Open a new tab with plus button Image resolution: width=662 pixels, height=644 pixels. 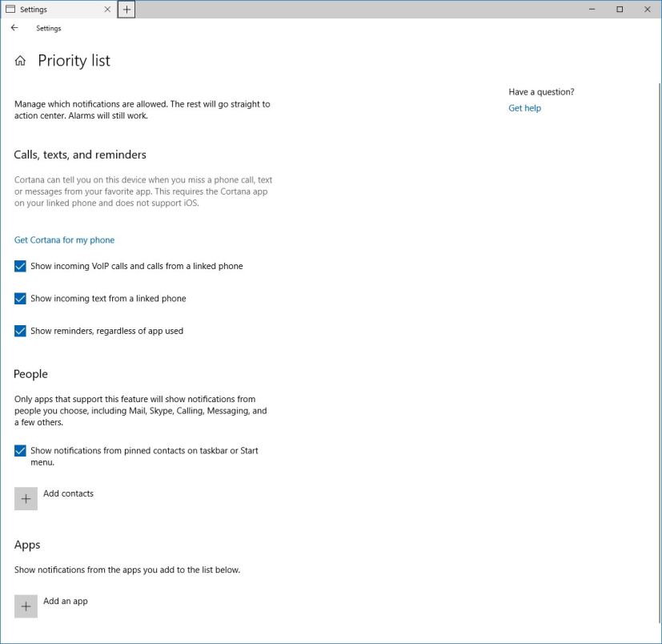tap(126, 10)
